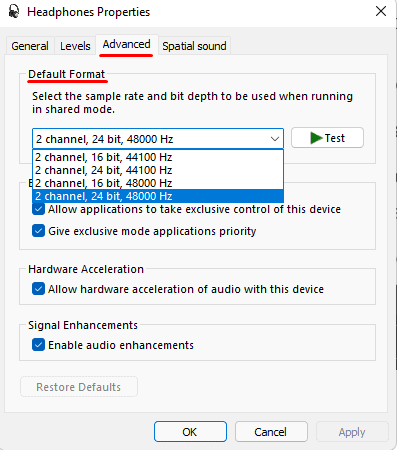
Task: Click the sample rate description text
Action: (192, 103)
